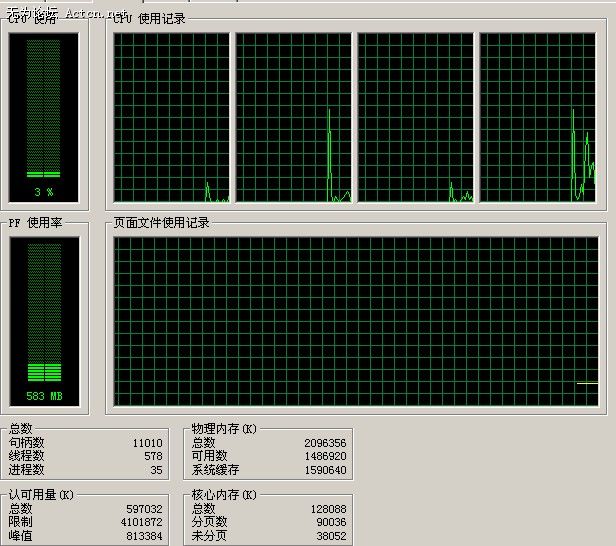Click the thread count value 578

tap(153, 456)
